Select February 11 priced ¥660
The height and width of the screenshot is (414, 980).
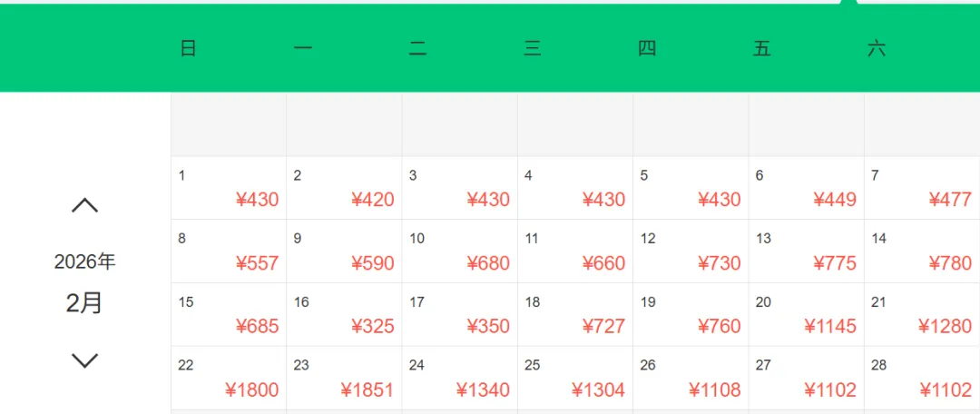[575, 251]
